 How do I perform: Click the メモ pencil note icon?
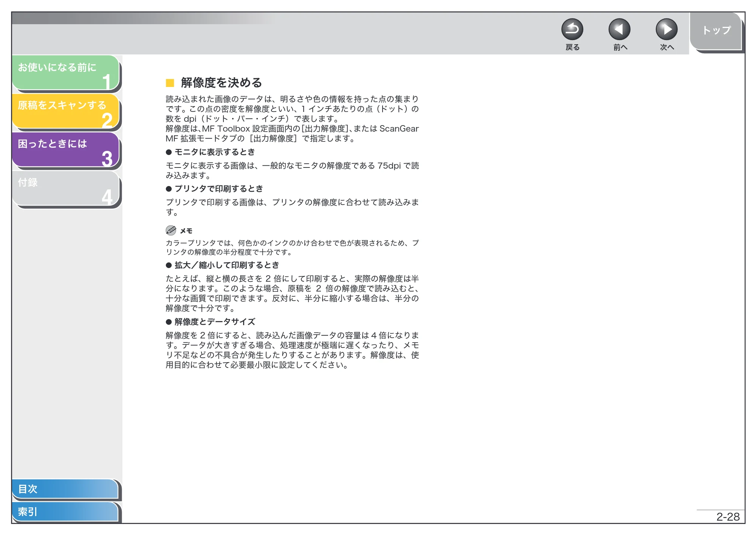tap(171, 230)
